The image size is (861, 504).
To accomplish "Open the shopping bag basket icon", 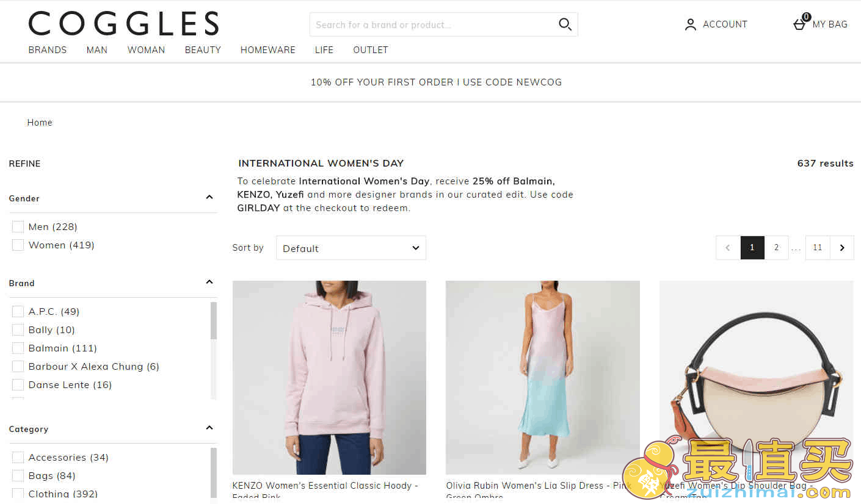I will tap(800, 23).
